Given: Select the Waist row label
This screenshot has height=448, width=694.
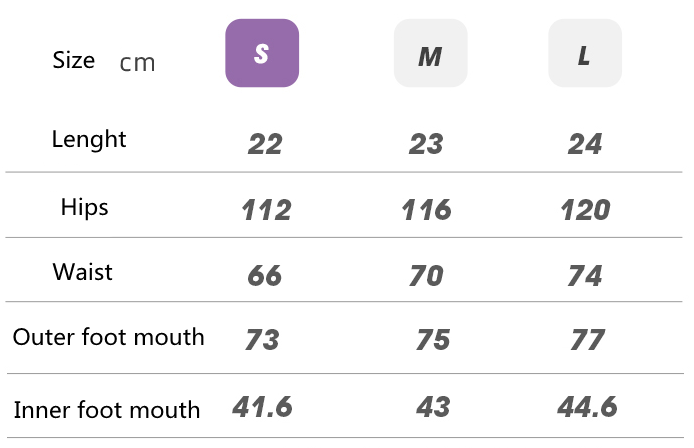Looking at the screenshot, I should 83,272.
